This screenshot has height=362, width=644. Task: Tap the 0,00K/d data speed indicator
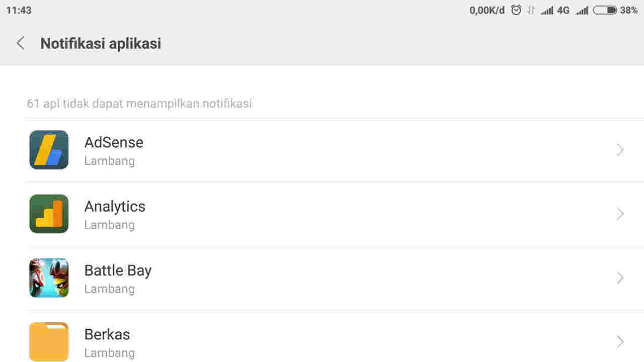[486, 10]
